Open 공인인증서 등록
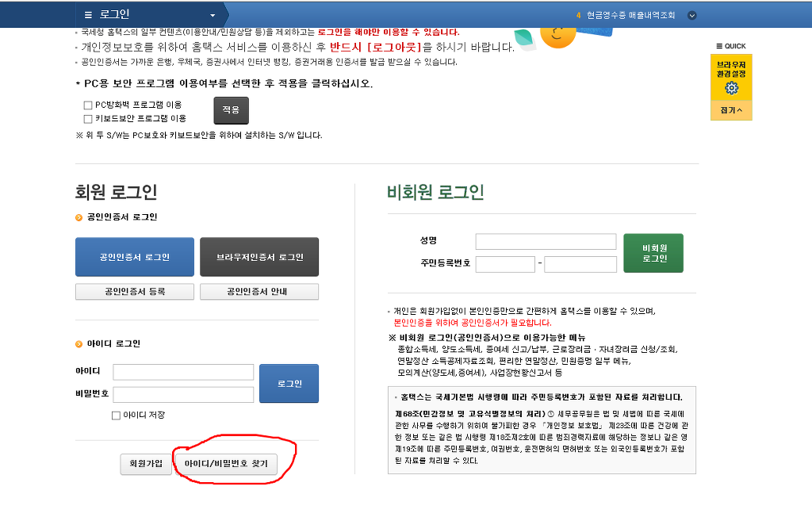 click(x=135, y=292)
